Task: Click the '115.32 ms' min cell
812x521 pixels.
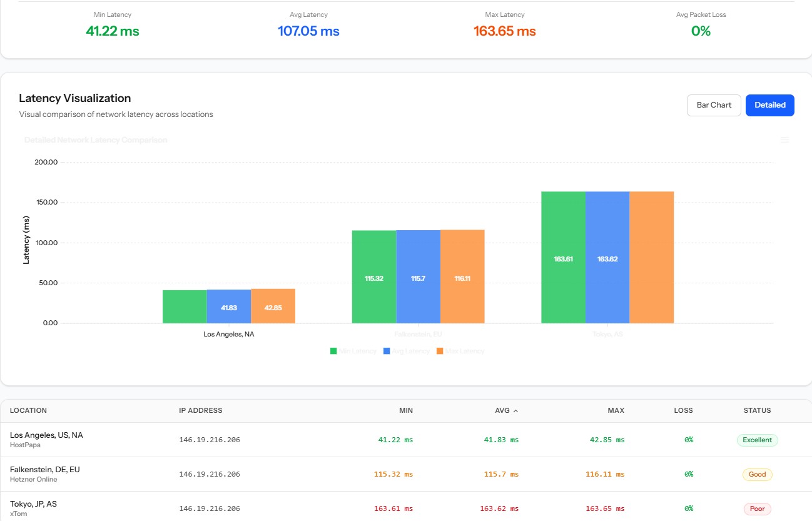Action: coord(393,474)
